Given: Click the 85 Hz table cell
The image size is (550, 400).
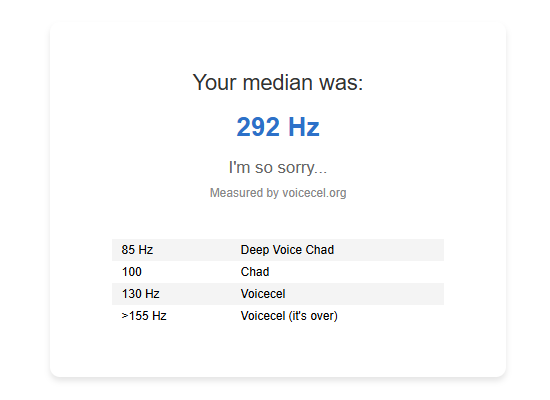Looking at the screenshot, I should 137,250.
